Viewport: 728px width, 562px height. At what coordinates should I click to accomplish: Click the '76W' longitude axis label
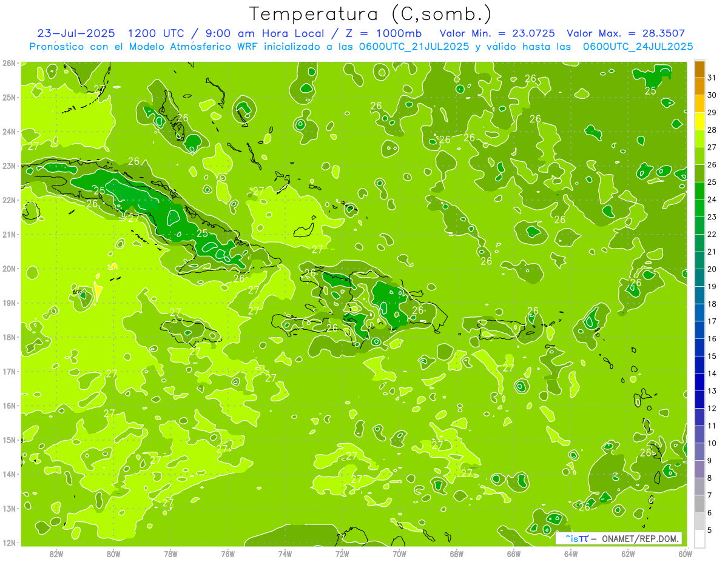pyautogui.click(x=228, y=554)
